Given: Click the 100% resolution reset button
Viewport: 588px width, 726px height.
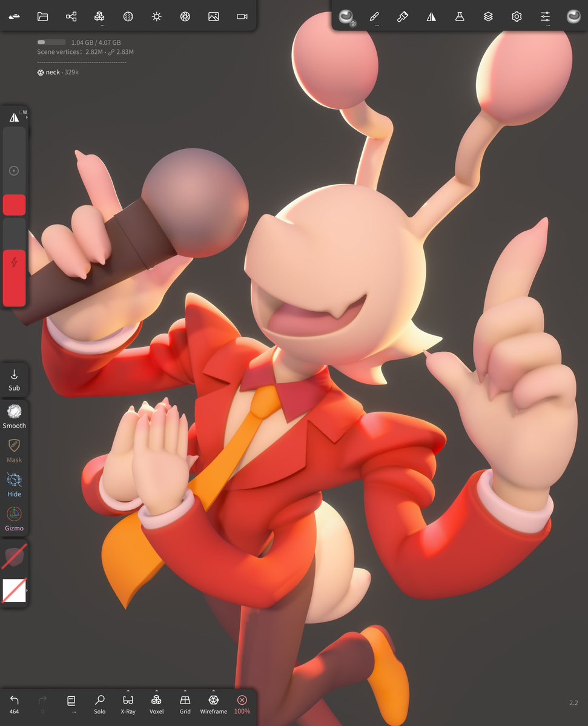Looking at the screenshot, I should tap(242, 704).
